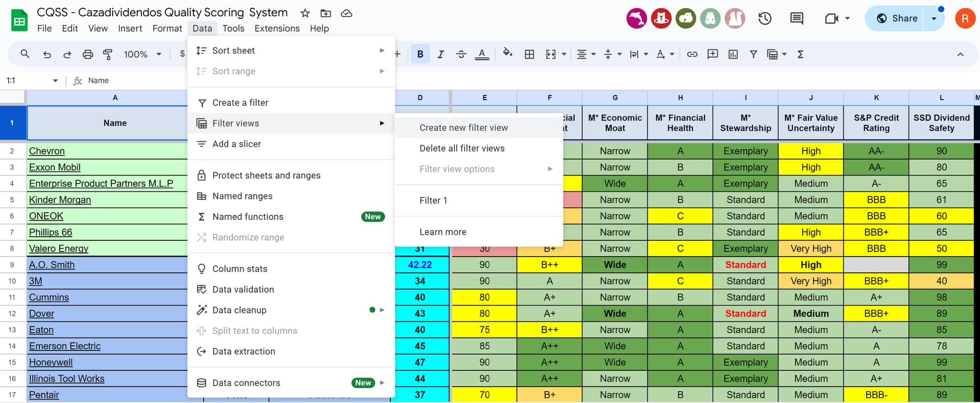980x403 pixels.
Task: Toggle strikethrough formatting
Action: (x=461, y=54)
